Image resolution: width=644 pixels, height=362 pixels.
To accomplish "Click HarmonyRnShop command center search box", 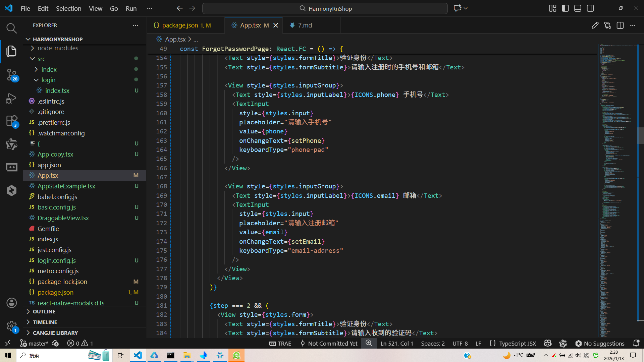I will 325,8.
